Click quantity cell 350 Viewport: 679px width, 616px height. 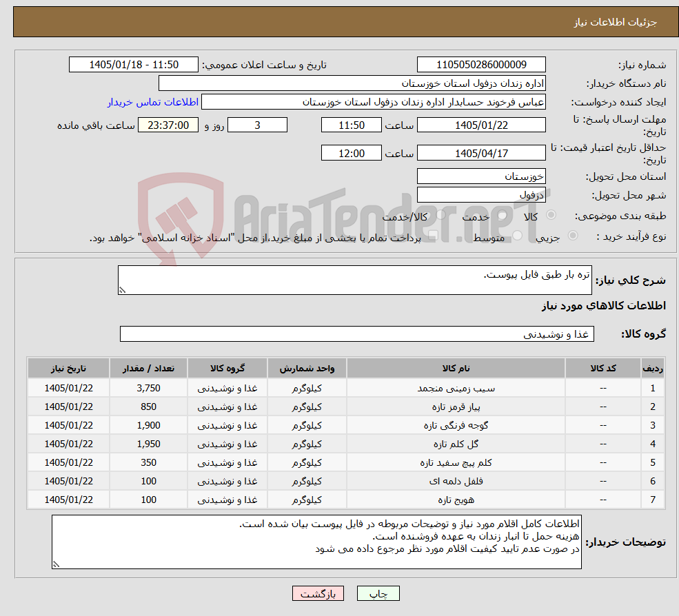148,463
